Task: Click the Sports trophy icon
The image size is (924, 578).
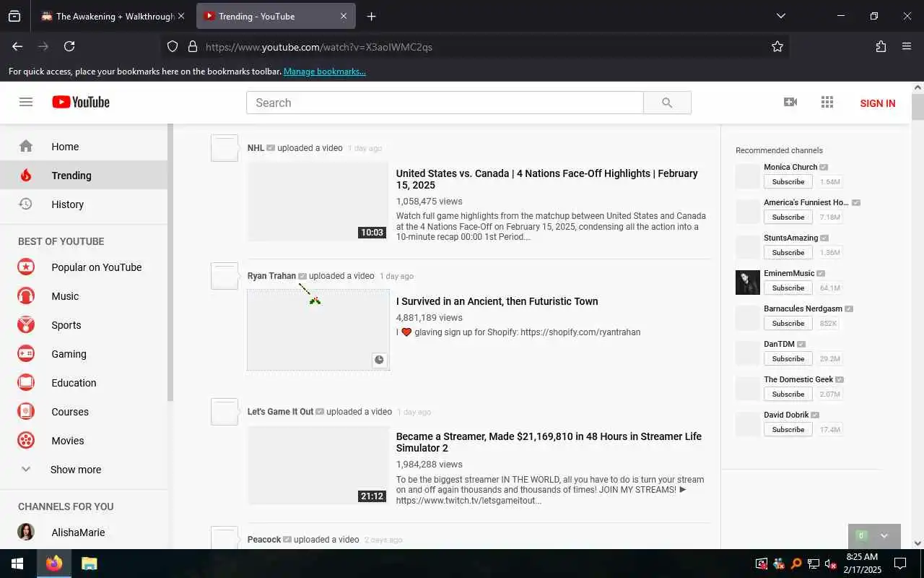Action: point(26,324)
